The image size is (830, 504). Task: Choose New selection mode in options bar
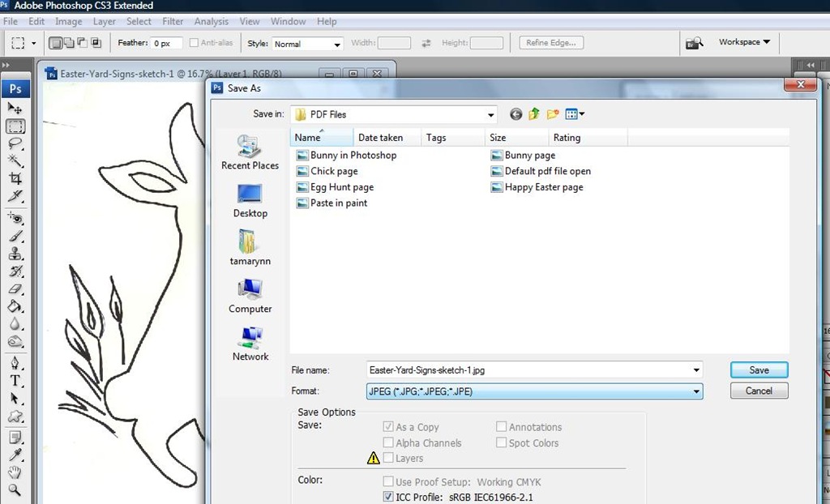55,43
